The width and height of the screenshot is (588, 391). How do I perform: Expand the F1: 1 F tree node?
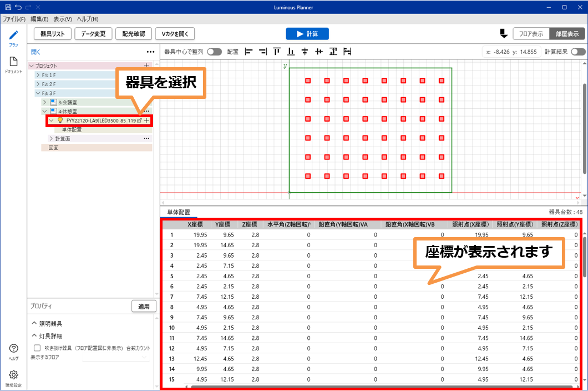pyautogui.click(x=38, y=75)
